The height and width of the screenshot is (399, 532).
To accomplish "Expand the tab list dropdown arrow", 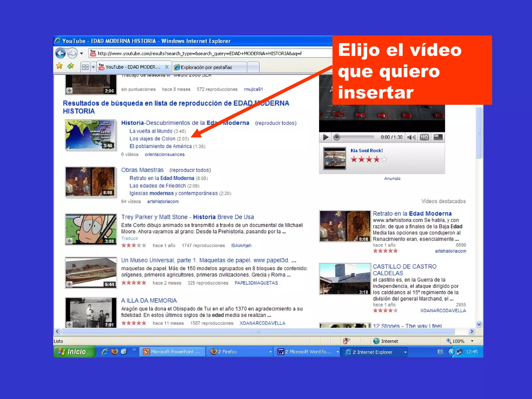I will [x=93, y=67].
